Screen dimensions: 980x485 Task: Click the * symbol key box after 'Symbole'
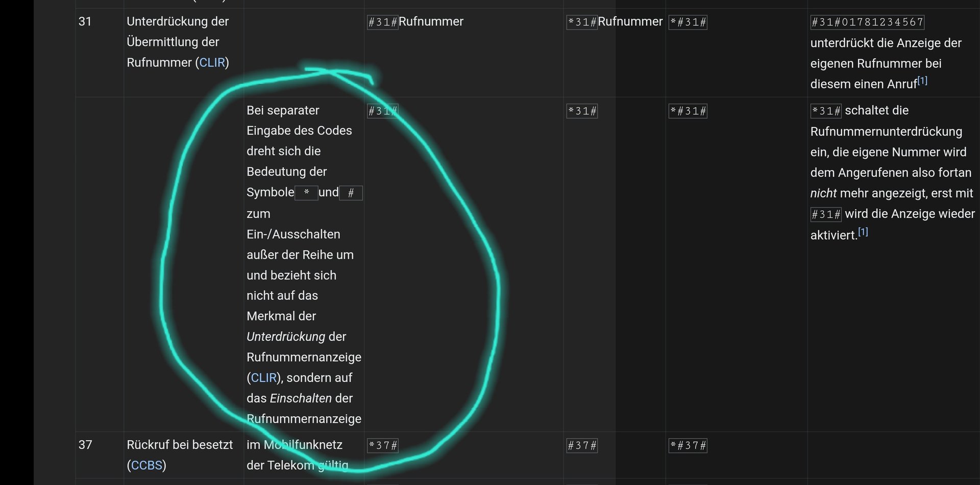click(306, 193)
